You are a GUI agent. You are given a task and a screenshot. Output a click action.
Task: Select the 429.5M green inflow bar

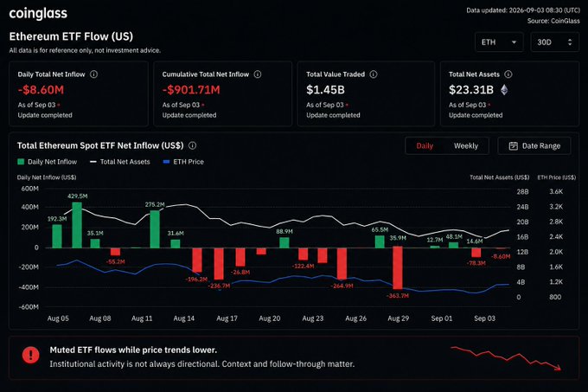pyautogui.click(x=77, y=225)
